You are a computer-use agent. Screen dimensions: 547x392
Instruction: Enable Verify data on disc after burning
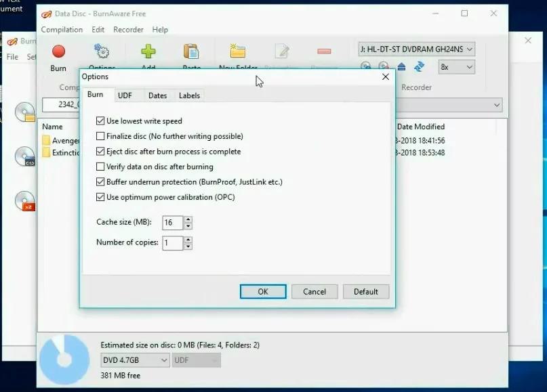100,167
